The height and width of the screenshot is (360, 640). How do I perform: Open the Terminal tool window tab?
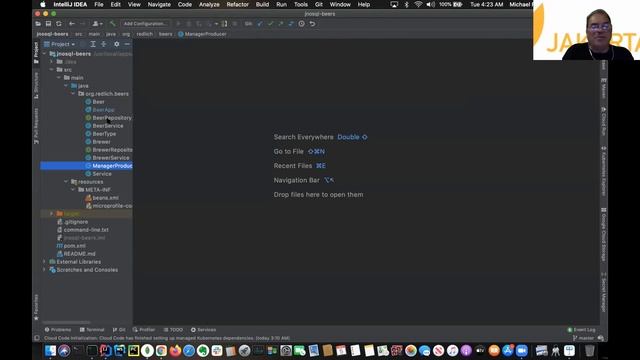92,330
